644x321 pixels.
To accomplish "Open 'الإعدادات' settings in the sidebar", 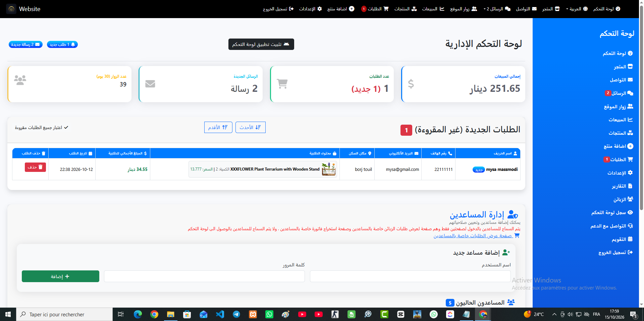I will [x=620, y=173].
